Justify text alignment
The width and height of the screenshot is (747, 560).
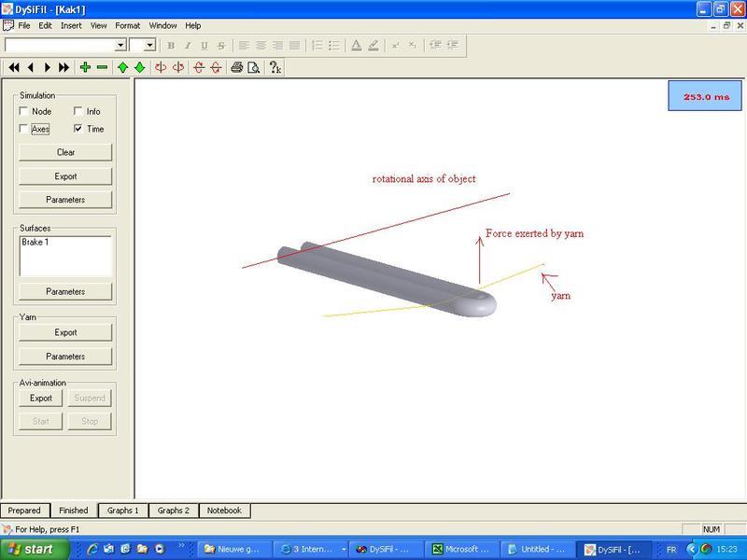click(x=294, y=46)
